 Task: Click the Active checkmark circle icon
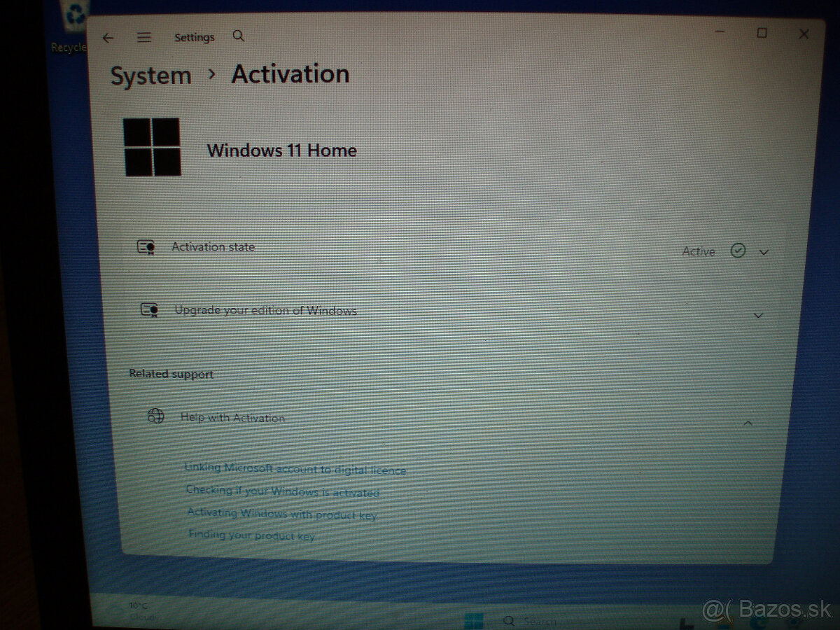click(738, 251)
